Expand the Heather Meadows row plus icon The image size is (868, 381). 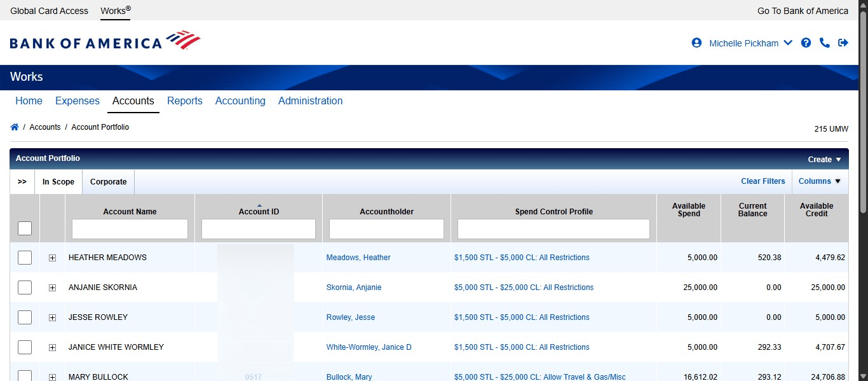[53, 258]
